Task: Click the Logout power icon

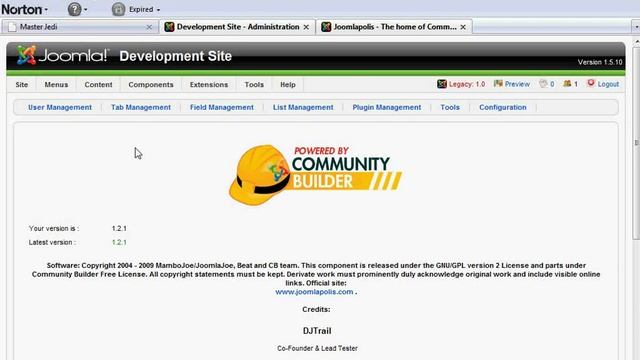Action: [x=591, y=83]
